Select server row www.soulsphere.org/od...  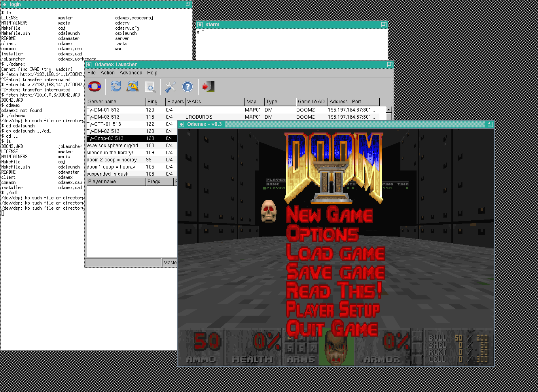tap(132, 146)
